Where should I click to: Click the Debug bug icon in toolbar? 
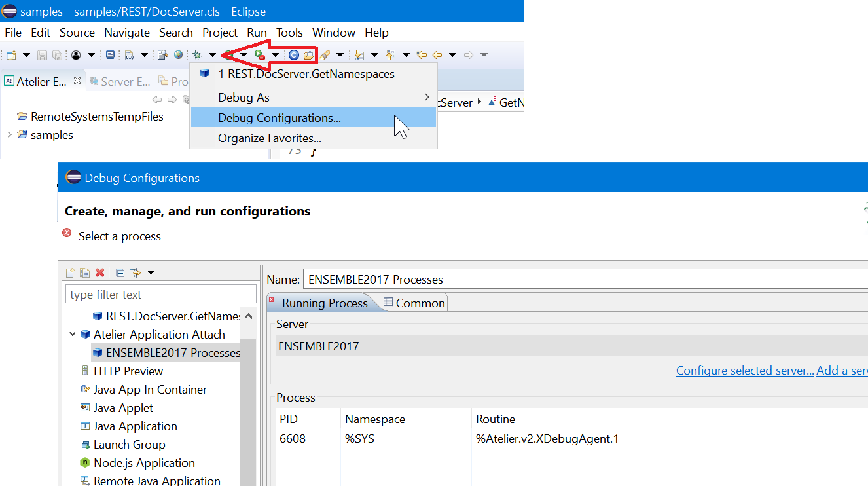197,55
